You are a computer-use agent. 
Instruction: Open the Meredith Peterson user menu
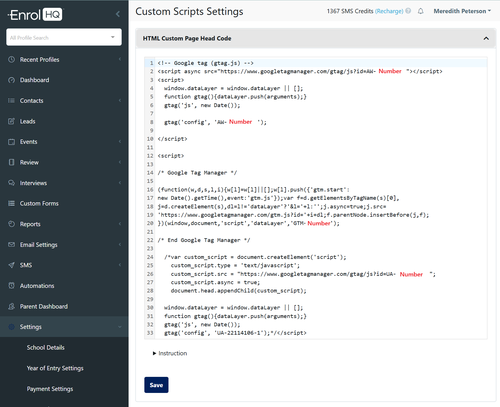[462, 11]
